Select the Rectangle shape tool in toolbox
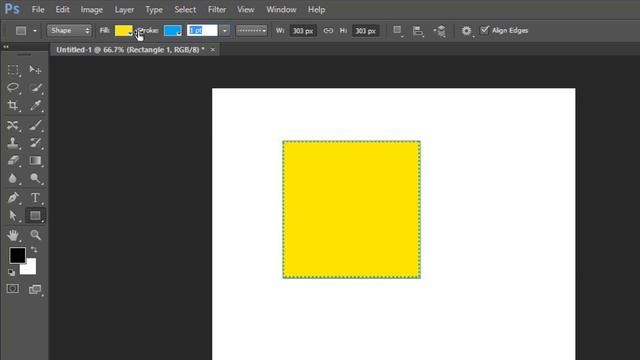This screenshot has height=360, width=640. [x=36, y=215]
